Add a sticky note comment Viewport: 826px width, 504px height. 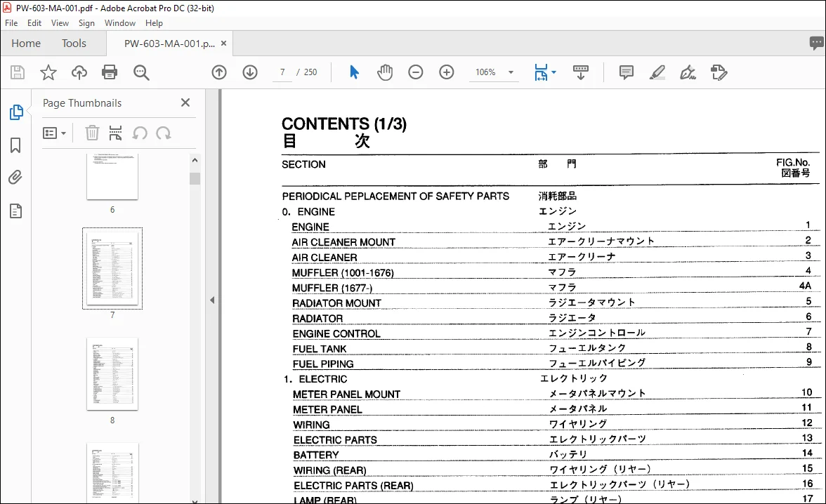(627, 72)
